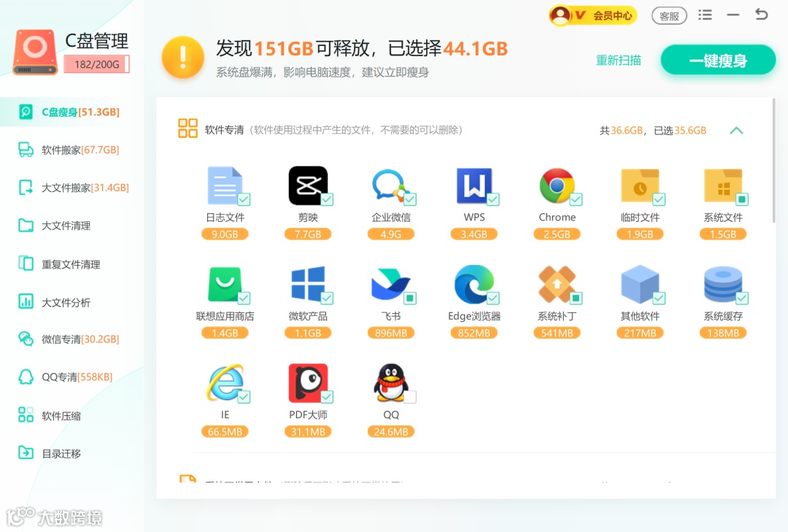Click the 系统文件 folder icon
This screenshot has height=532, width=788.
[x=723, y=185]
